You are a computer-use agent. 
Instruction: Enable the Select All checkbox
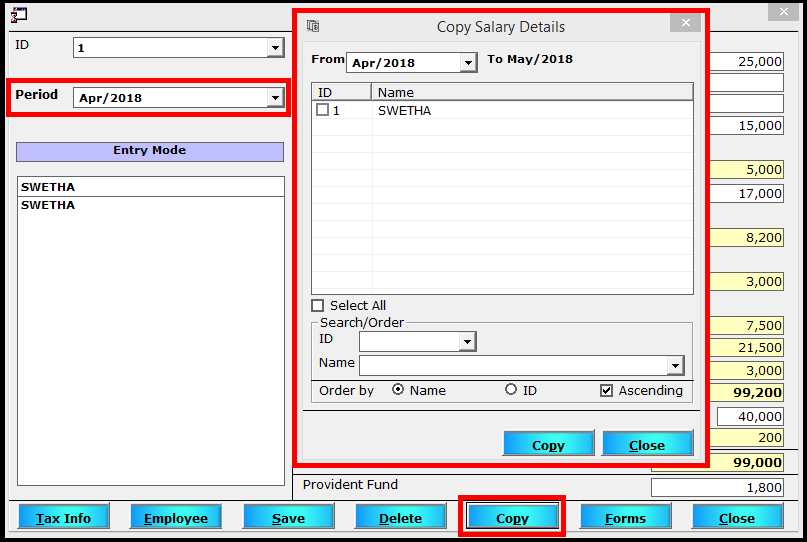point(318,306)
